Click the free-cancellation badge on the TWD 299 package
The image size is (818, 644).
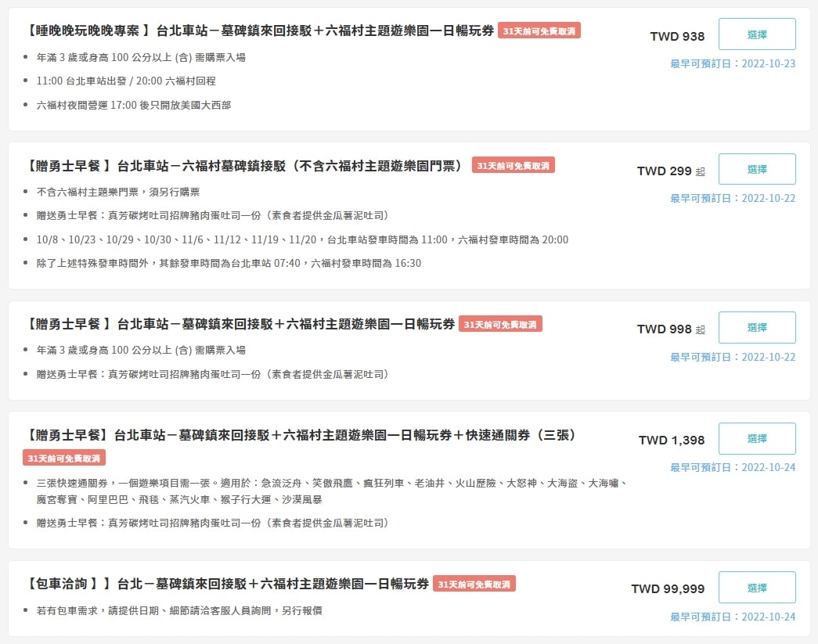[513, 165]
